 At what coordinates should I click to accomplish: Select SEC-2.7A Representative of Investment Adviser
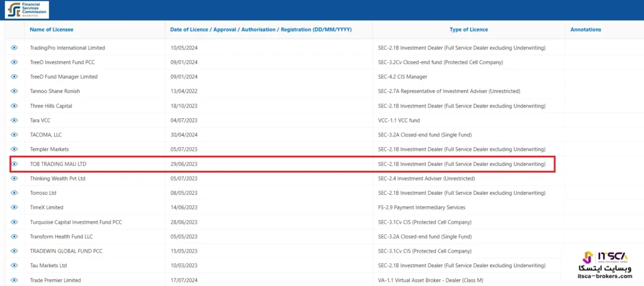click(x=449, y=91)
